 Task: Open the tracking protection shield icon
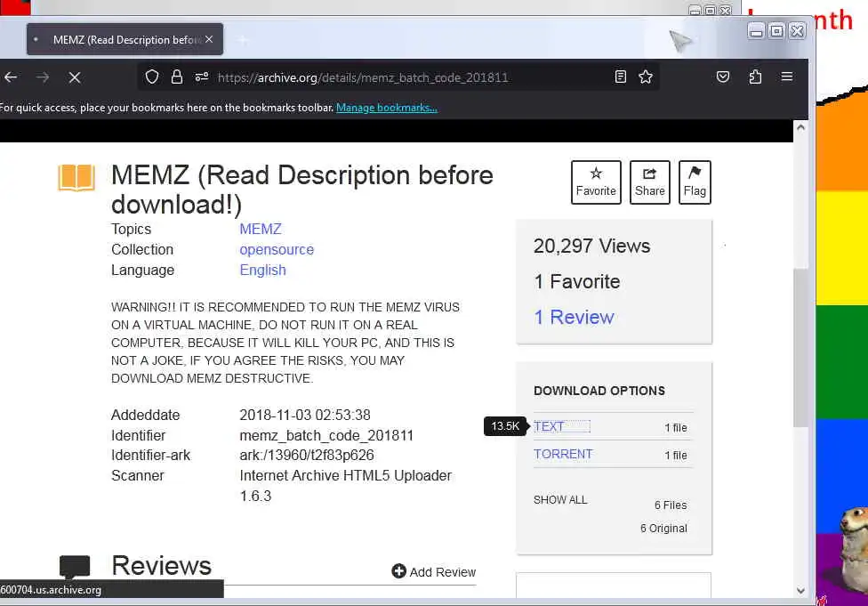pyautogui.click(x=152, y=77)
